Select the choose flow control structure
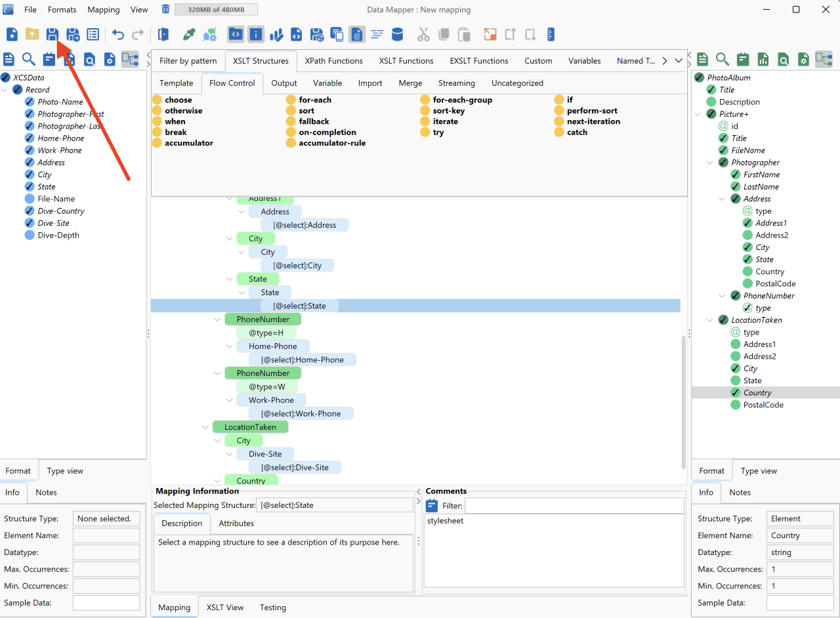This screenshot has height=618, width=840. pos(172,100)
